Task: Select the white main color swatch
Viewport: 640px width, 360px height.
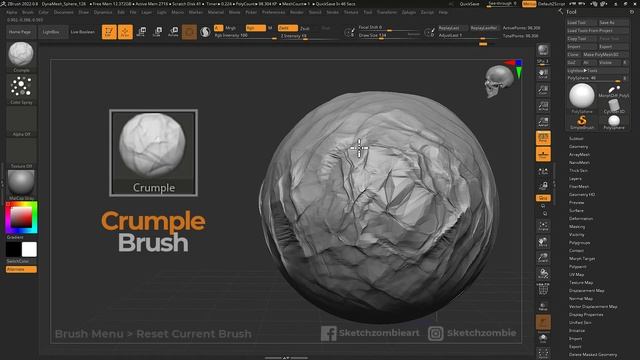Action: point(29,249)
